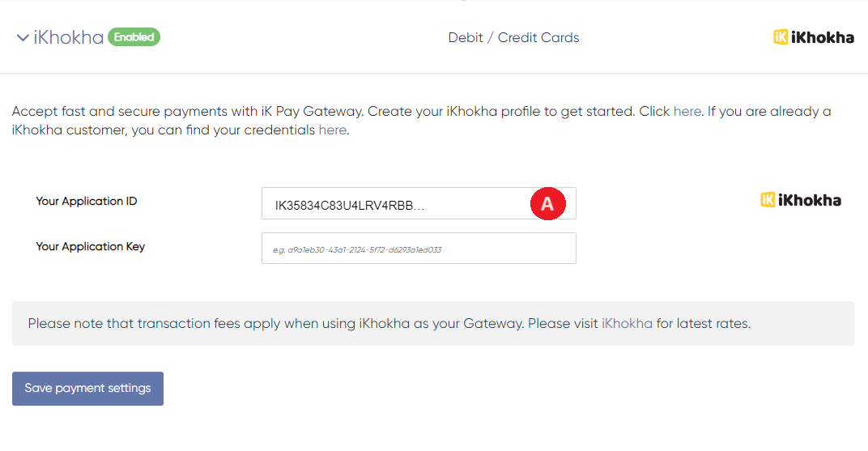The width and height of the screenshot is (868, 451).
Task: Focus the Application ID input field
Action: tap(389, 204)
